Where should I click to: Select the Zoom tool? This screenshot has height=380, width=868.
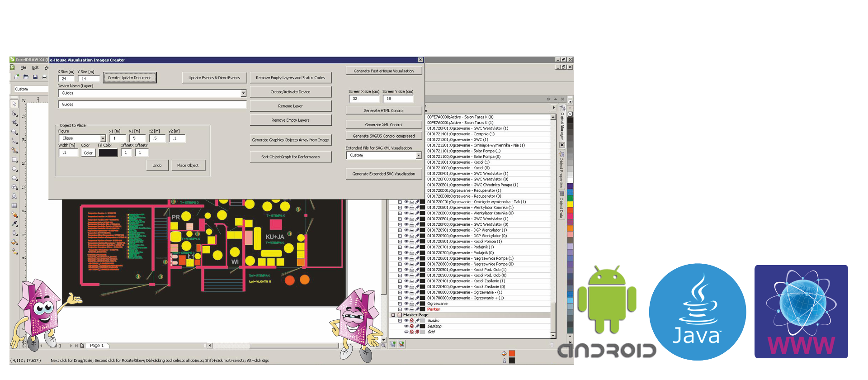pyautogui.click(x=14, y=132)
